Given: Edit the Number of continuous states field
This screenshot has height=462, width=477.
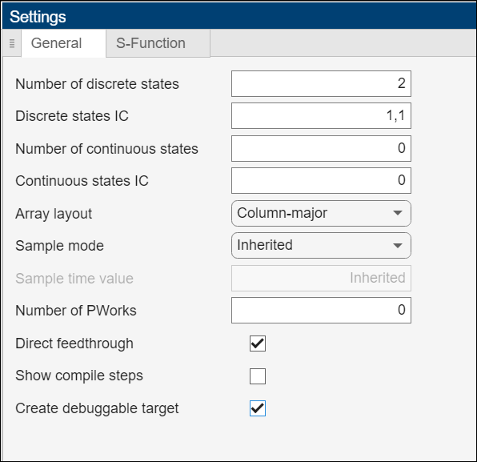Looking at the screenshot, I should pyautogui.click(x=321, y=148).
